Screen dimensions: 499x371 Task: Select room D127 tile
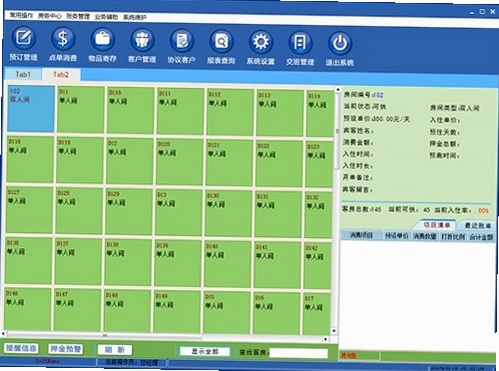tap(29, 210)
